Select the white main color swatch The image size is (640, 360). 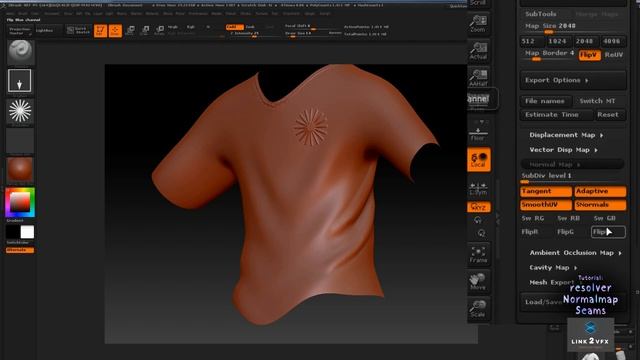click(x=27, y=232)
